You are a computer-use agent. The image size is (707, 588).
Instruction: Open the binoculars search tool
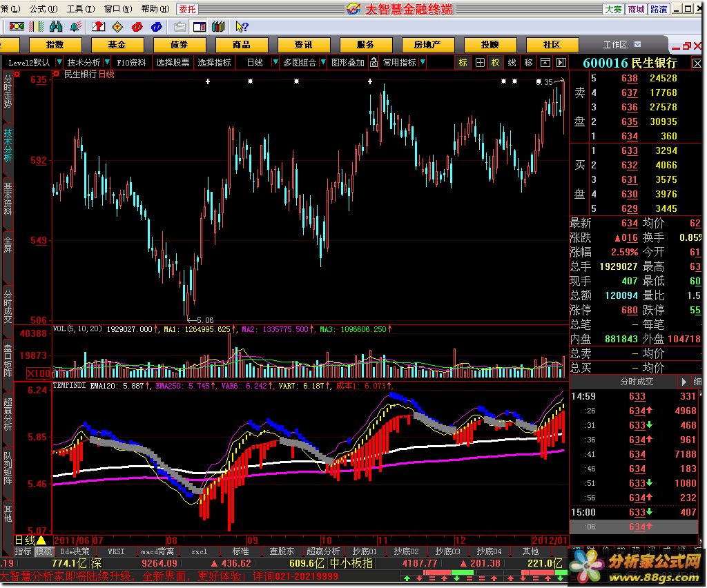(56, 27)
